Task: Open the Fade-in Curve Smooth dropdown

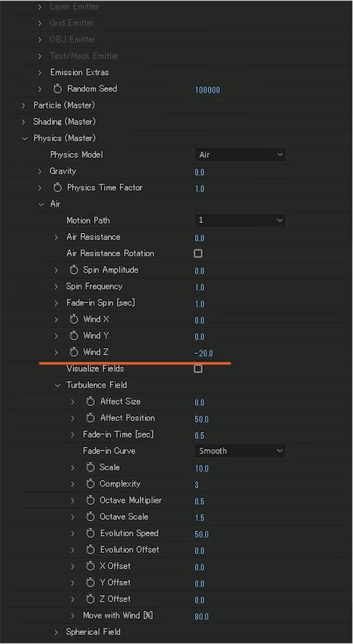Action: click(x=240, y=451)
